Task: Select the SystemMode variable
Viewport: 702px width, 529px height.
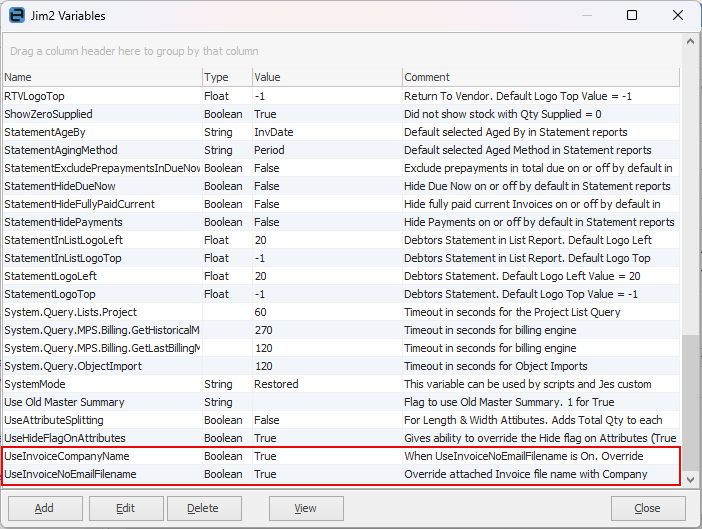Action: click(341, 384)
